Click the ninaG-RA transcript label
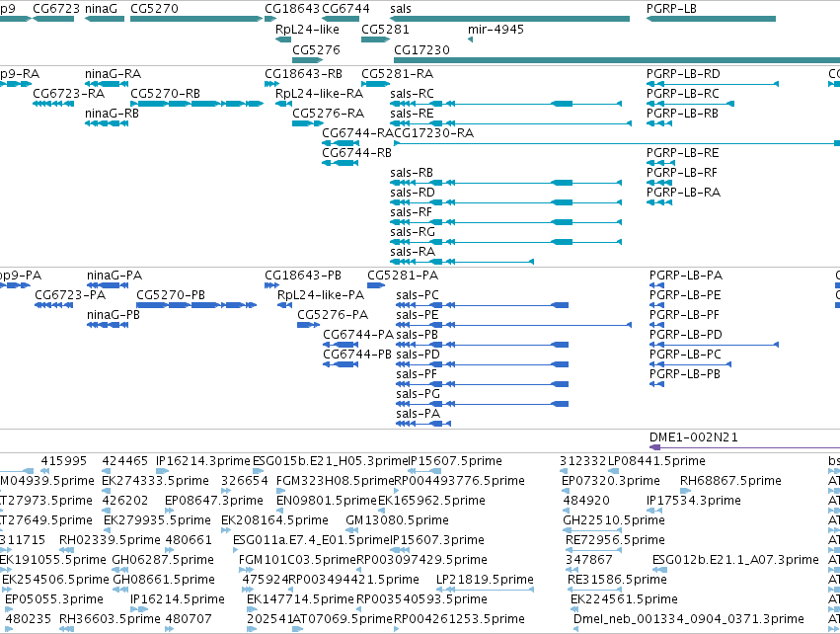 tap(114, 74)
